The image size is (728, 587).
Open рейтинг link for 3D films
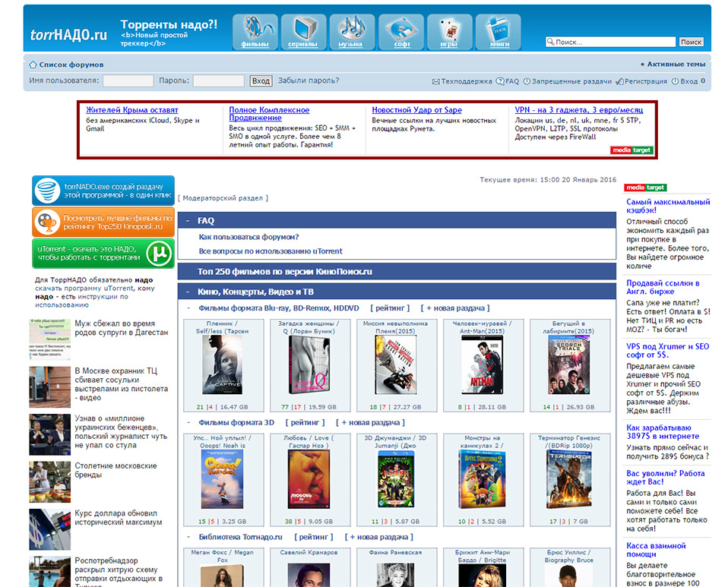tap(305, 423)
